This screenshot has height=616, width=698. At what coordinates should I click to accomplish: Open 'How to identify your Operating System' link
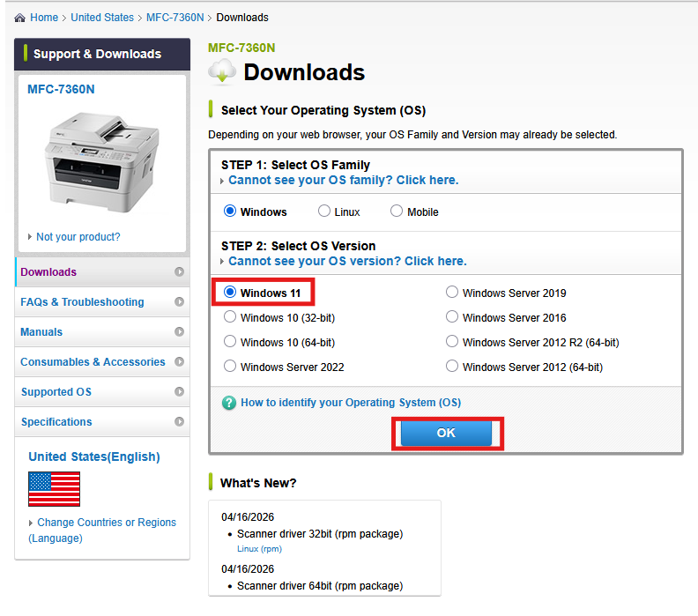point(351,403)
